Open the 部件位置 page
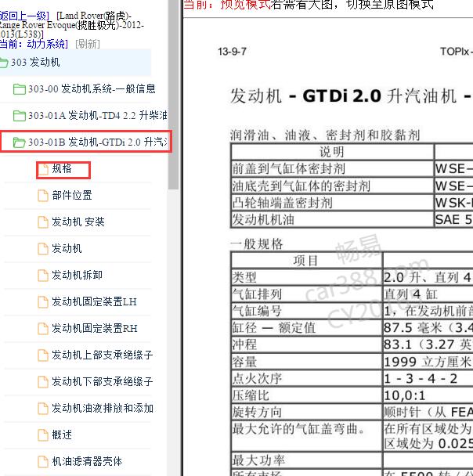Image resolution: width=473 pixels, height=476 pixels. 72,195
